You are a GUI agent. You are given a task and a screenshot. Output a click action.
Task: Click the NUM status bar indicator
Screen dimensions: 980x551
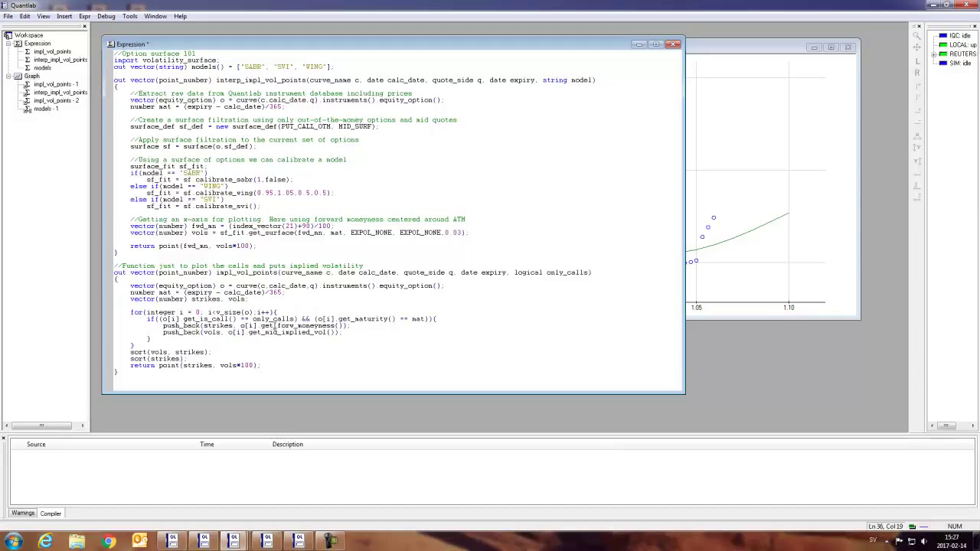[x=954, y=527]
